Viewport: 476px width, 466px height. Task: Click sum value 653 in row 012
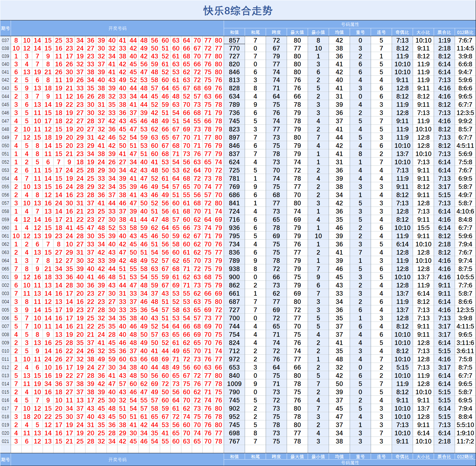[x=234, y=367]
